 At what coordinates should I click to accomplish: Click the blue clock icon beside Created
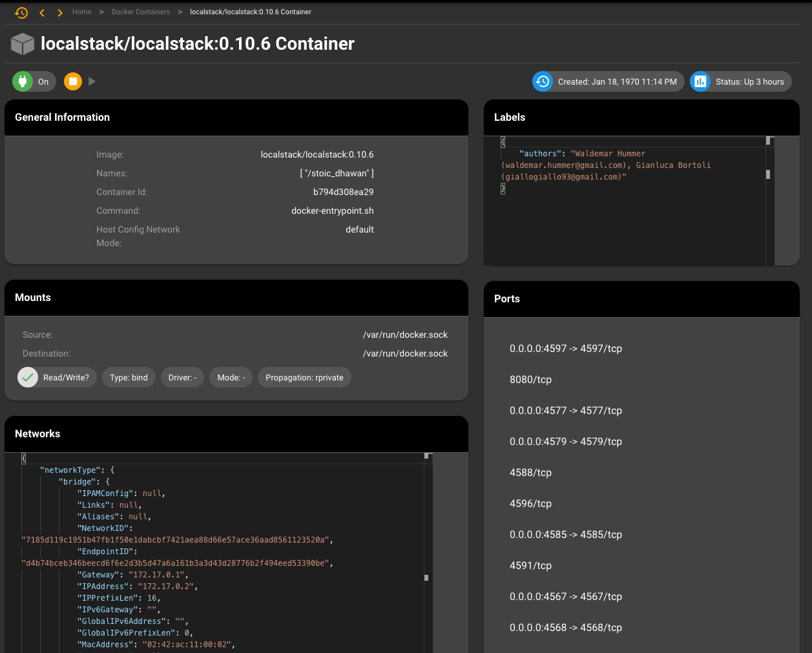coord(543,81)
